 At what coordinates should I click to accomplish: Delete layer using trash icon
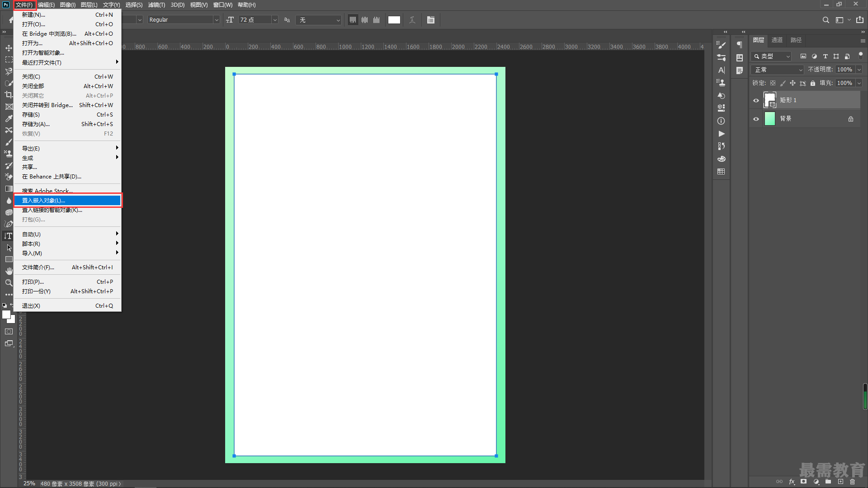(x=853, y=482)
